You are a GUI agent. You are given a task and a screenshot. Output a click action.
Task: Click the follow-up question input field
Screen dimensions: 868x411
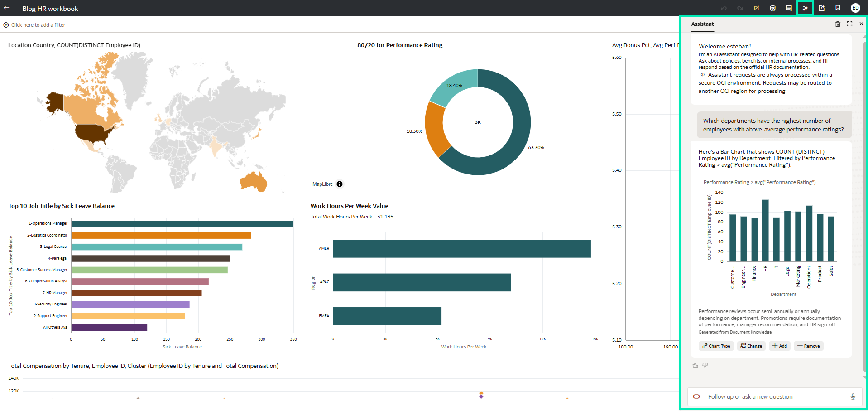(770, 396)
